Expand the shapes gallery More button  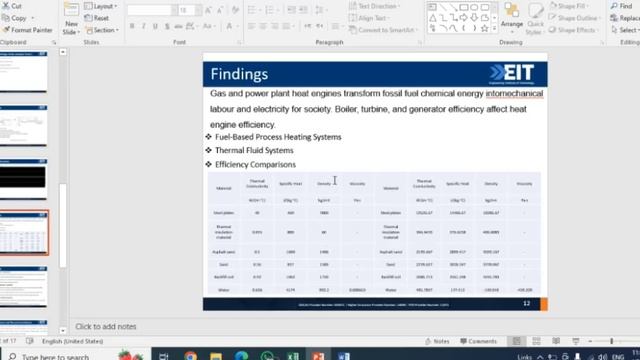click(x=494, y=29)
